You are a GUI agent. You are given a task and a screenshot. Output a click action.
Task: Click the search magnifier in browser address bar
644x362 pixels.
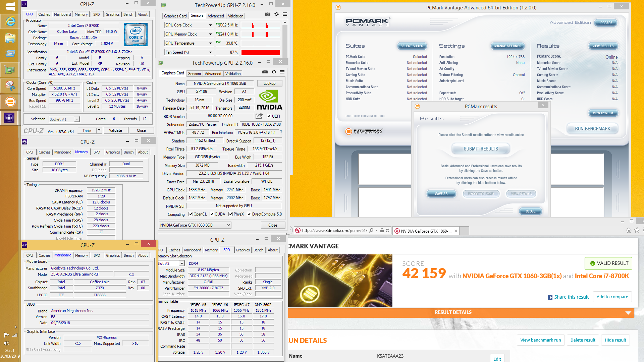(x=371, y=231)
